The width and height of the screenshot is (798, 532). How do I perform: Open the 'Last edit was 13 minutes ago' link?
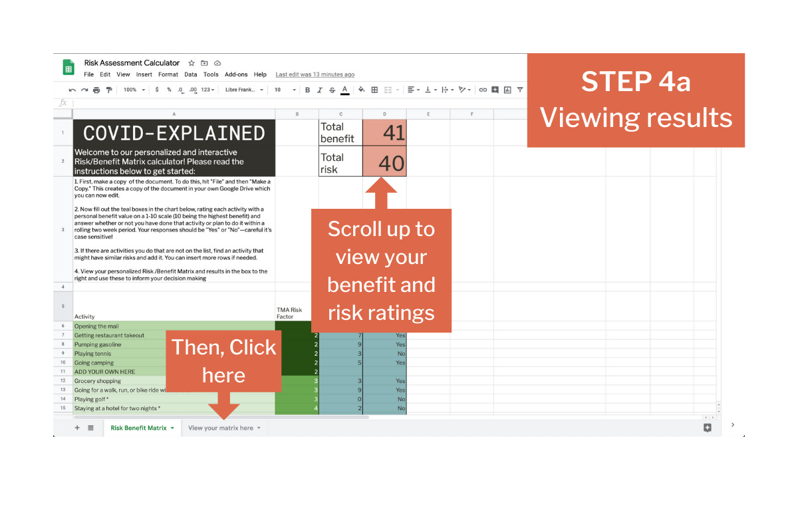pos(315,74)
